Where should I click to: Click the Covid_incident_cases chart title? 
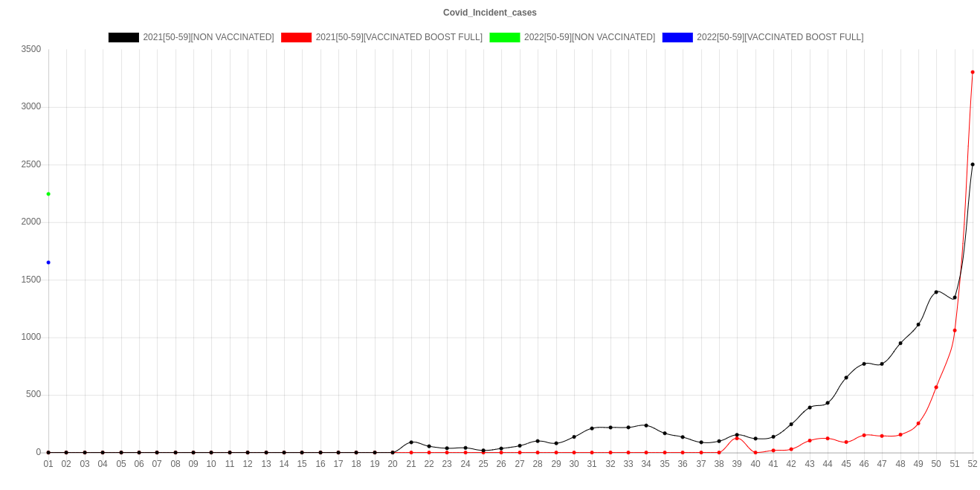pyautogui.click(x=489, y=13)
